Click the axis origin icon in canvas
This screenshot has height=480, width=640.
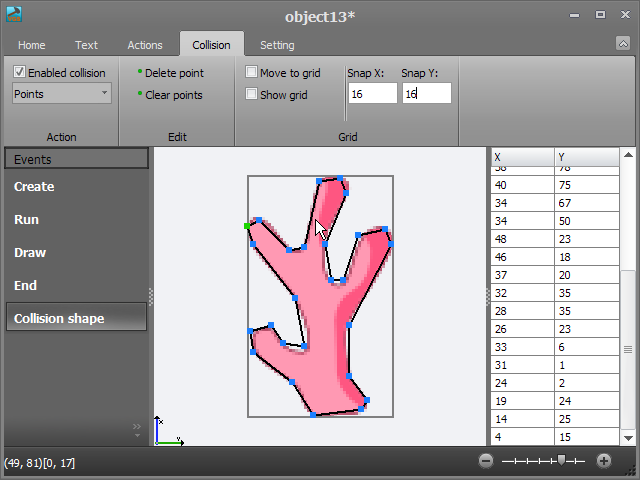(x=167, y=431)
